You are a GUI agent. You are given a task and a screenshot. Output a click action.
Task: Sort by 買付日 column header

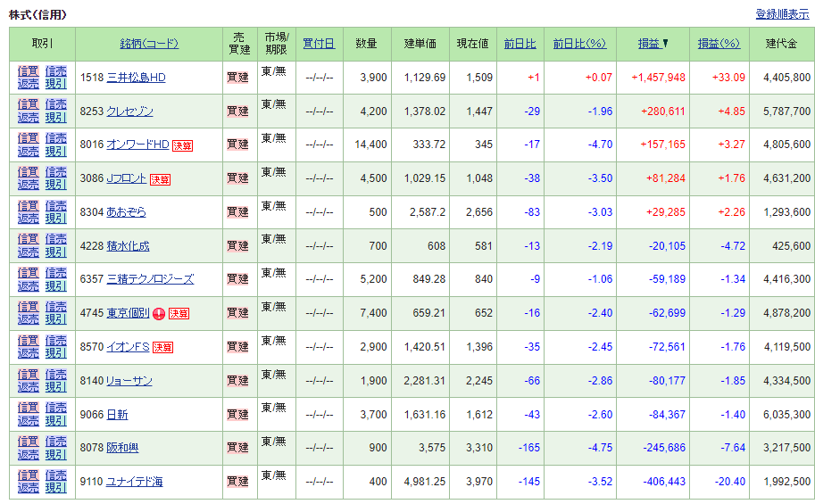(319, 44)
